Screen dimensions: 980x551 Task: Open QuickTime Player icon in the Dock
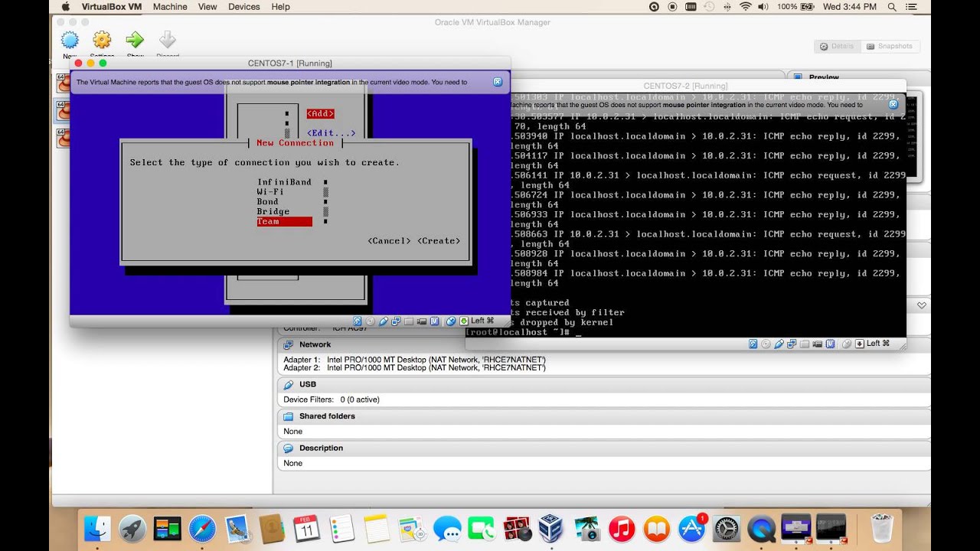(x=761, y=529)
